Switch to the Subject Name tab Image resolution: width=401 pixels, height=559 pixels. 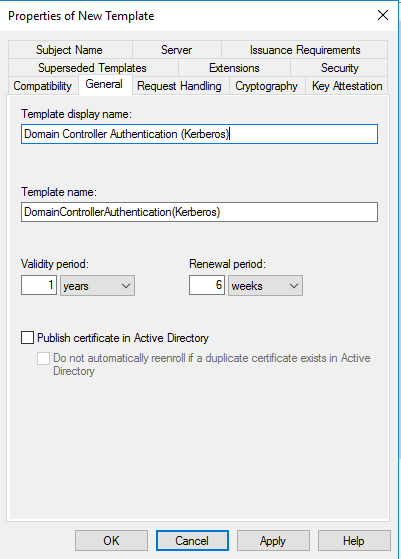[70, 50]
